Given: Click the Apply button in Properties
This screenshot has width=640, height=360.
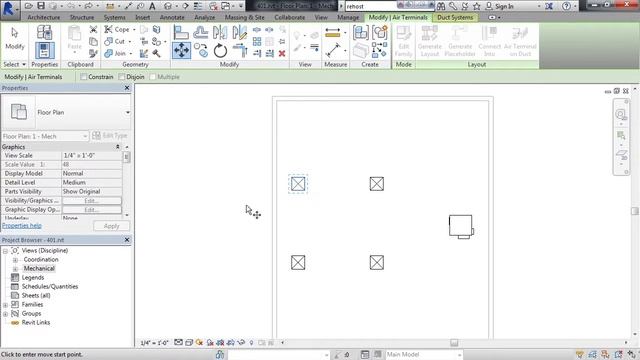Looking at the screenshot, I should coord(111,226).
